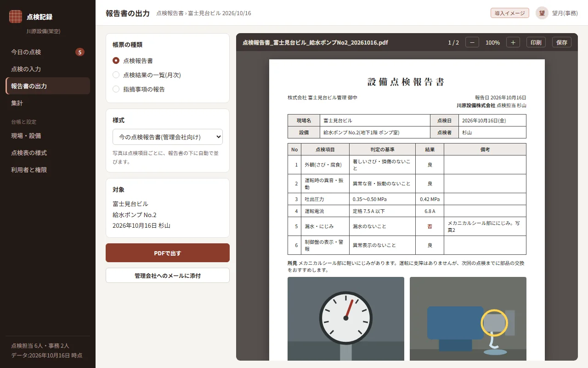Click 外観(さび・腐食) inspection item cell

click(325, 165)
